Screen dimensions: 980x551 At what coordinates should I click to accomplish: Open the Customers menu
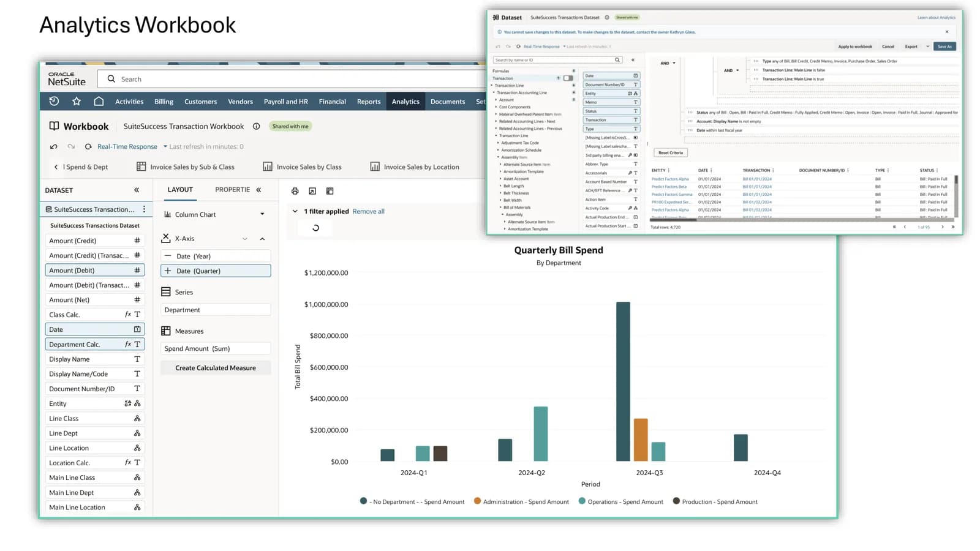click(200, 102)
